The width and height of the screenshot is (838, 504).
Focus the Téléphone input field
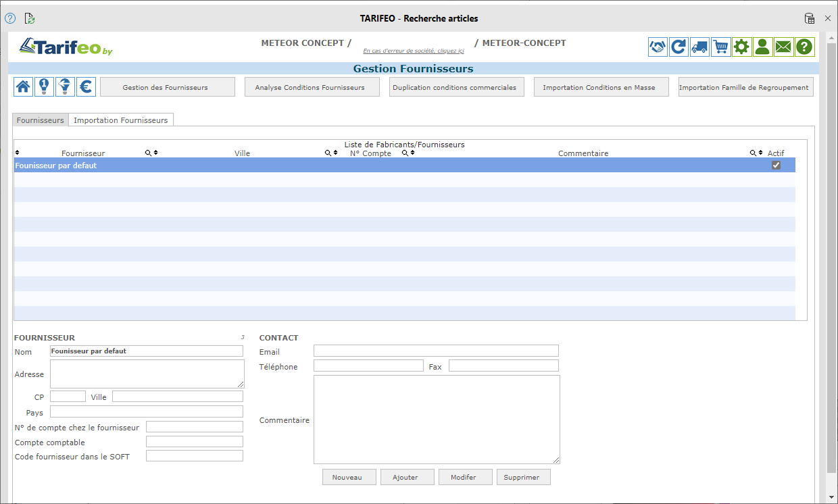[x=368, y=366]
